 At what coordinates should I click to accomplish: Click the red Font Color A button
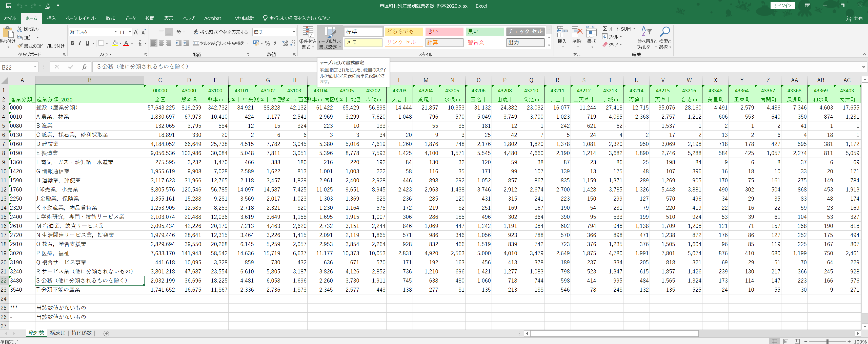pyautogui.click(x=126, y=43)
